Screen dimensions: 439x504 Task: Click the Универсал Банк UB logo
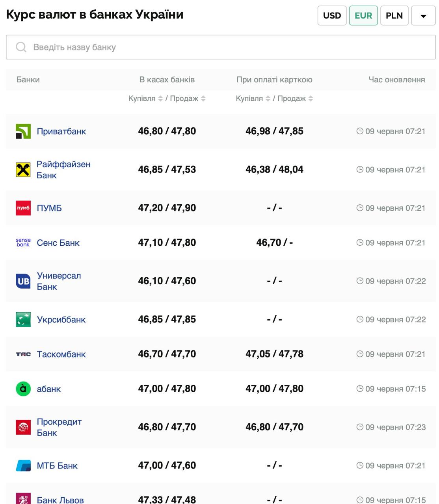(23, 281)
